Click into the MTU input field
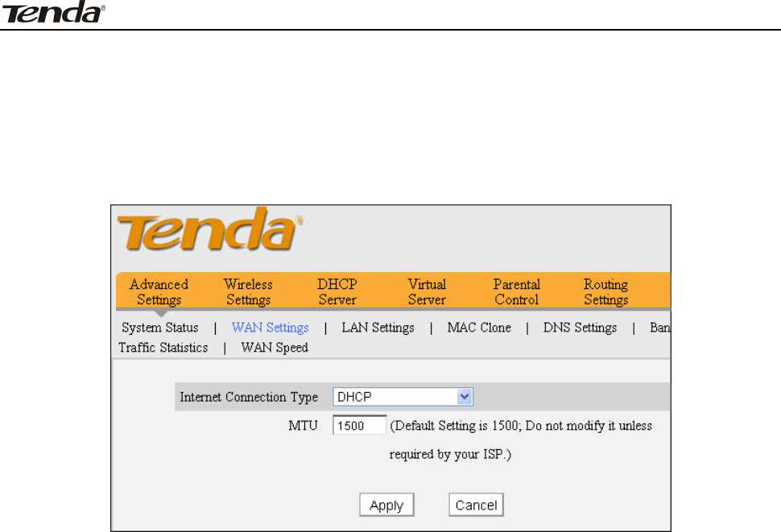 [359, 426]
